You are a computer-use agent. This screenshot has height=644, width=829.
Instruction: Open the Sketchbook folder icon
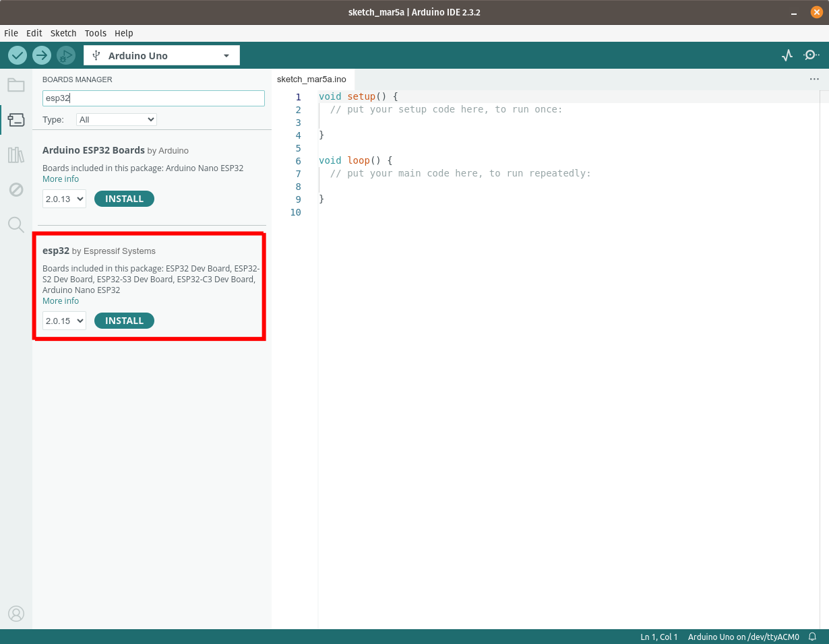tap(16, 85)
